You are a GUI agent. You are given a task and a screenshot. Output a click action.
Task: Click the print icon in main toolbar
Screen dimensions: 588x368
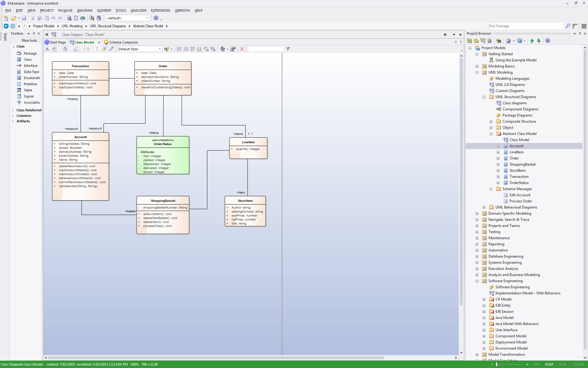pyautogui.click(x=83, y=18)
